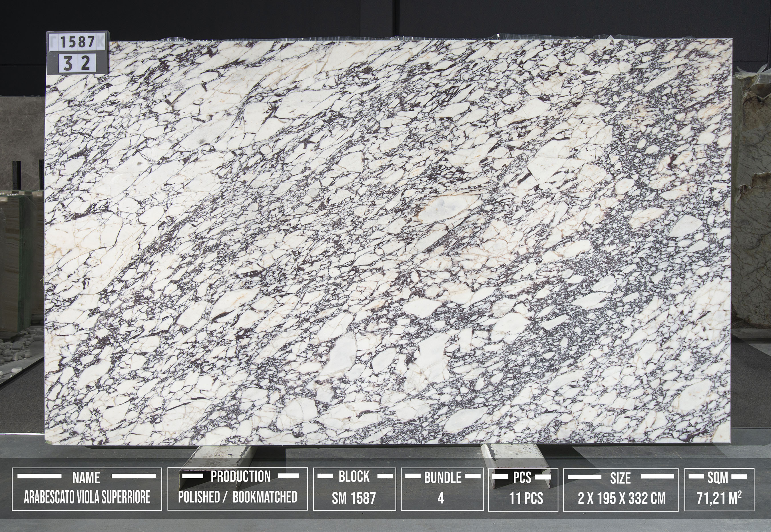Click the SQM heading label
This screenshot has width=771, height=532.
(x=718, y=478)
